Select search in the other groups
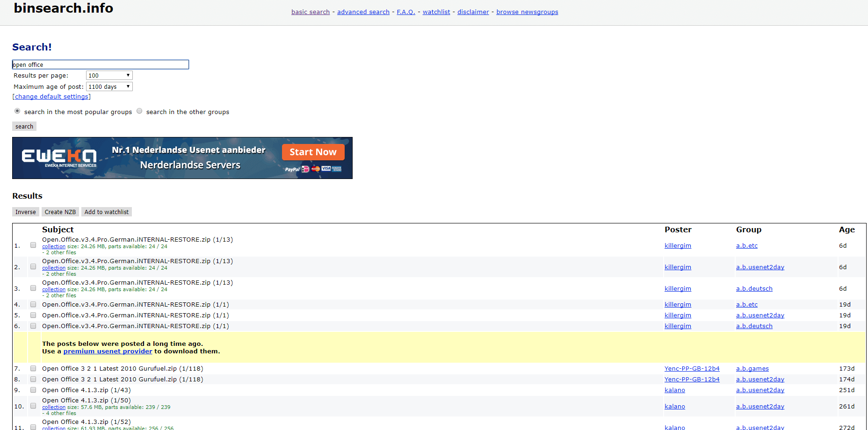 (139, 111)
